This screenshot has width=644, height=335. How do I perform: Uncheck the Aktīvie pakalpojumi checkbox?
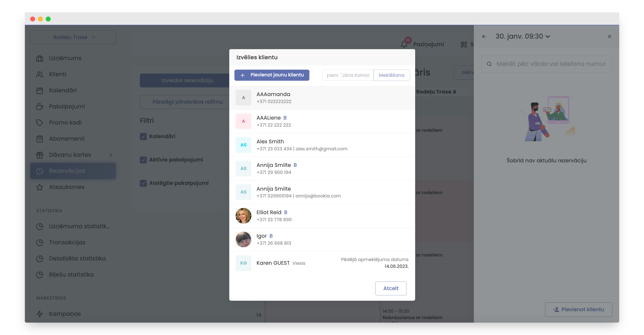point(143,160)
